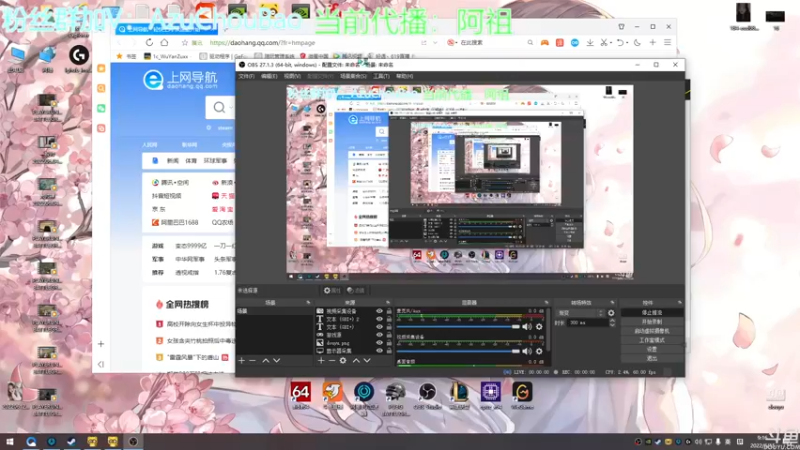The height and width of the screenshot is (450, 800).
Task: Open the PUBG desktop shortcut
Action: coord(395,397)
